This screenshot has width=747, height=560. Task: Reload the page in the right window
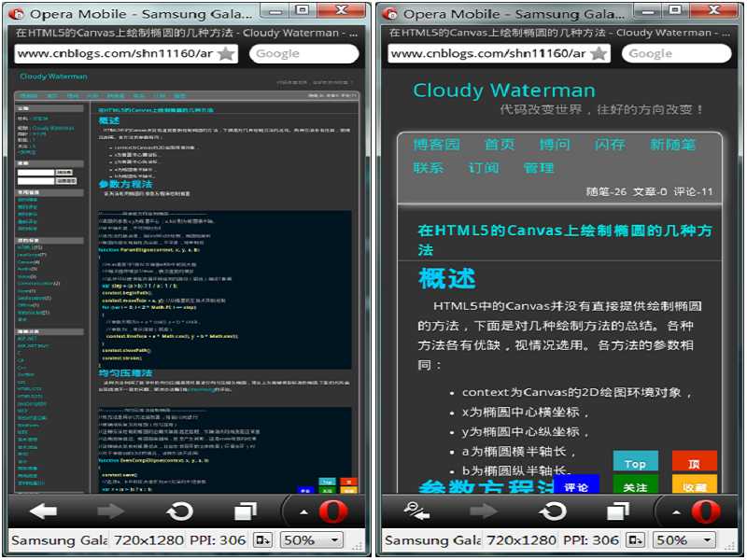click(x=553, y=511)
